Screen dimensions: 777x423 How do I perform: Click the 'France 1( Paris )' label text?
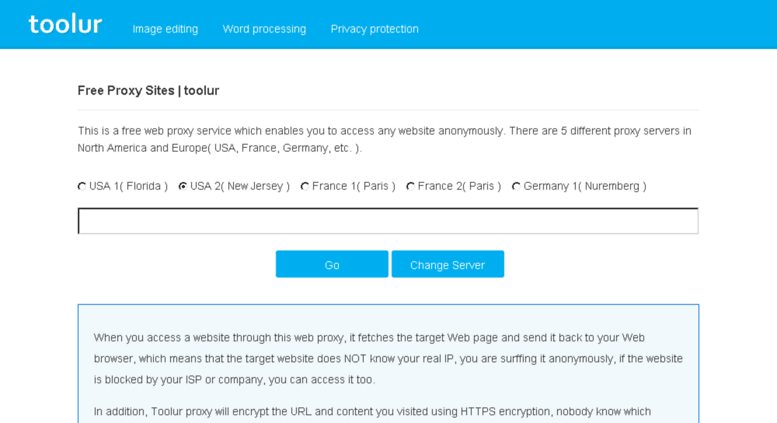pyautogui.click(x=354, y=186)
